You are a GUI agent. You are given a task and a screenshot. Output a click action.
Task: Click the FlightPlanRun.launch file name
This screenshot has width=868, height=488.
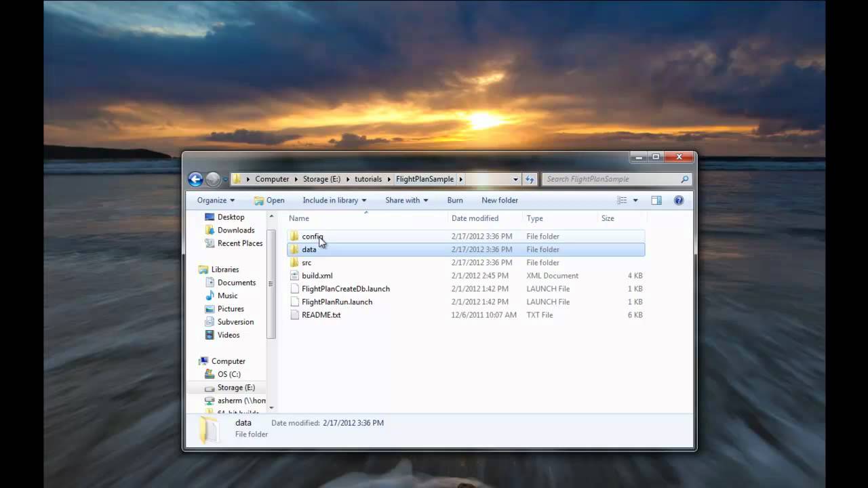337,302
